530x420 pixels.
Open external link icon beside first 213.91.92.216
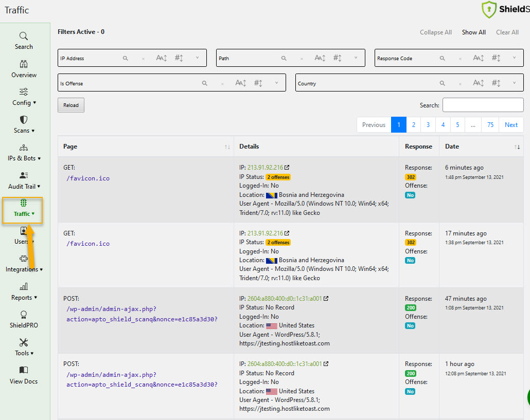coord(287,168)
